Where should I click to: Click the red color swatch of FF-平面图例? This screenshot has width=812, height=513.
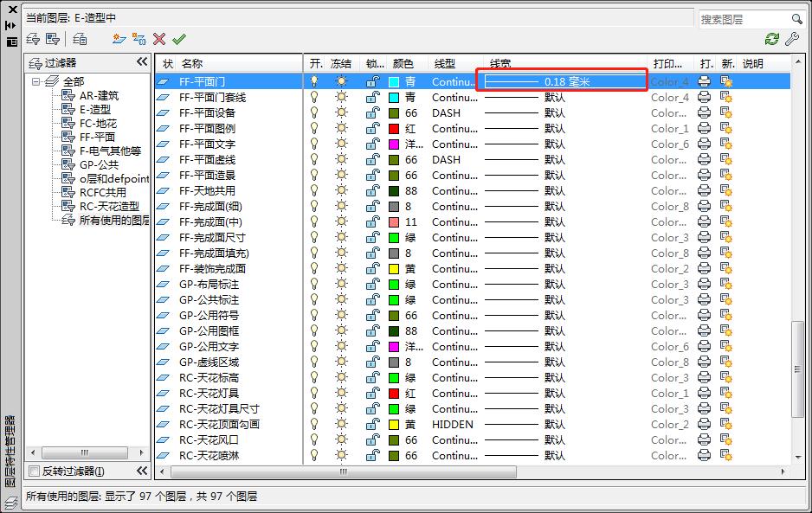tap(394, 128)
